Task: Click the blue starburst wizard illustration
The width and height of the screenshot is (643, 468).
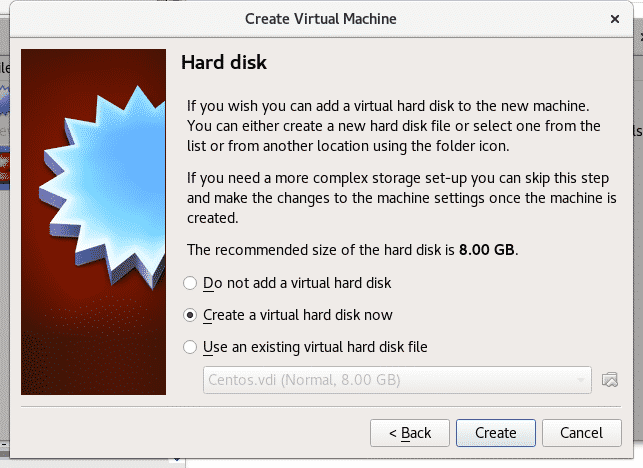Action: click(x=105, y=185)
